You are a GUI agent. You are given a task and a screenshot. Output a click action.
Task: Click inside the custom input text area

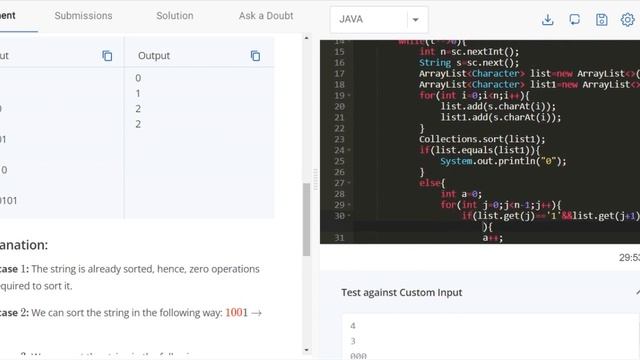coord(490,337)
